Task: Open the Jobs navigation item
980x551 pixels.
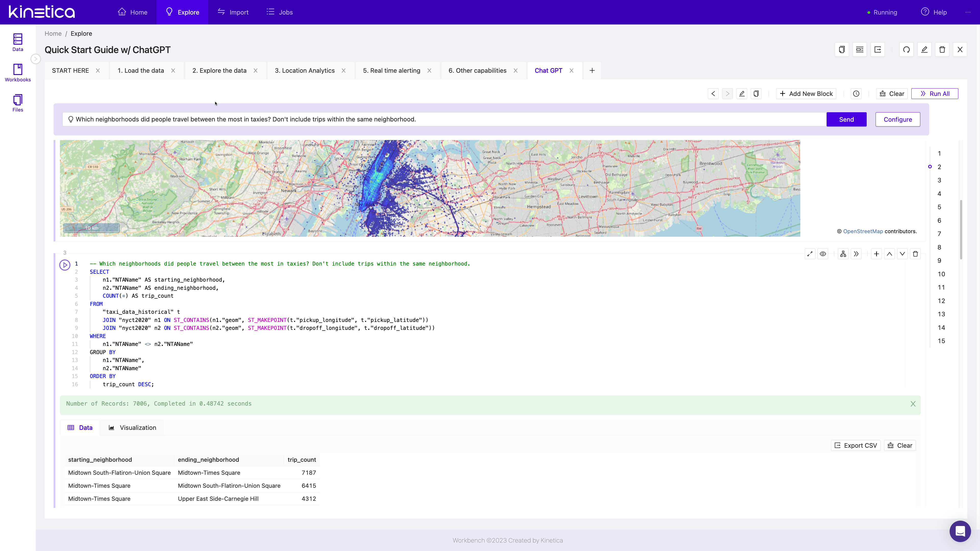Action: (280, 12)
